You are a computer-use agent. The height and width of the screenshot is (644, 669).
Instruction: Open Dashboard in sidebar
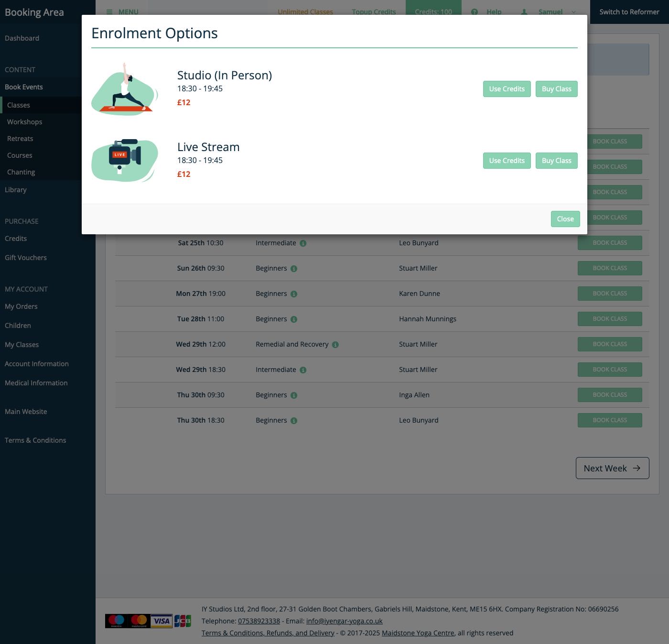coord(22,38)
